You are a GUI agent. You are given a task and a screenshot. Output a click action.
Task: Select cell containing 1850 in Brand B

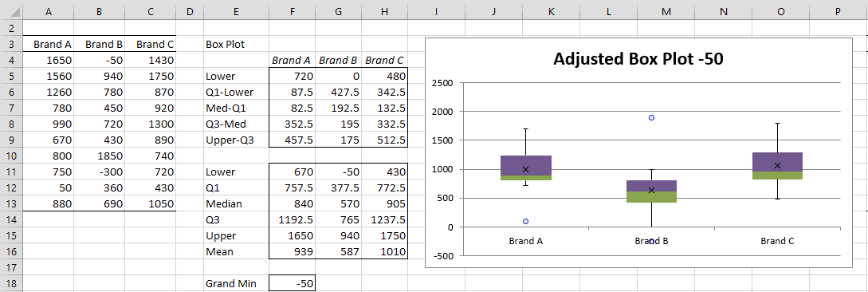(100, 156)
